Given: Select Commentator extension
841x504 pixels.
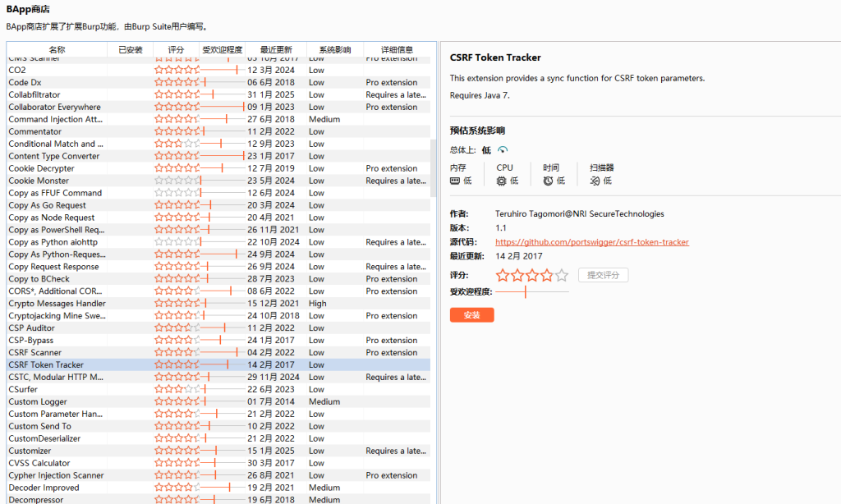Looking at the screenshot, I should point(218,132).
